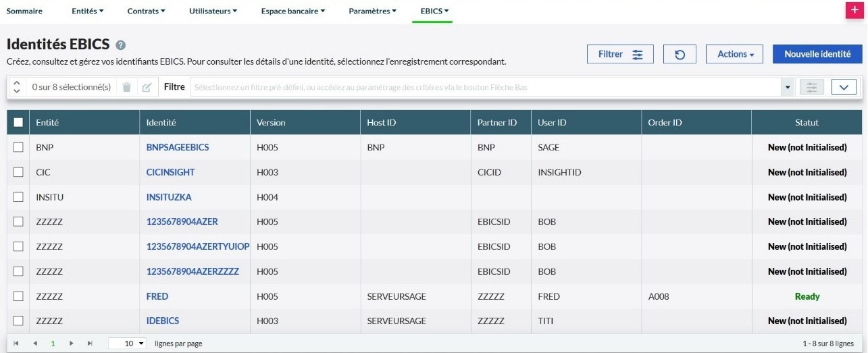Viewport: 868px width, 353px height.
Task: Click the help question mark icon
Action: point(121,45)
